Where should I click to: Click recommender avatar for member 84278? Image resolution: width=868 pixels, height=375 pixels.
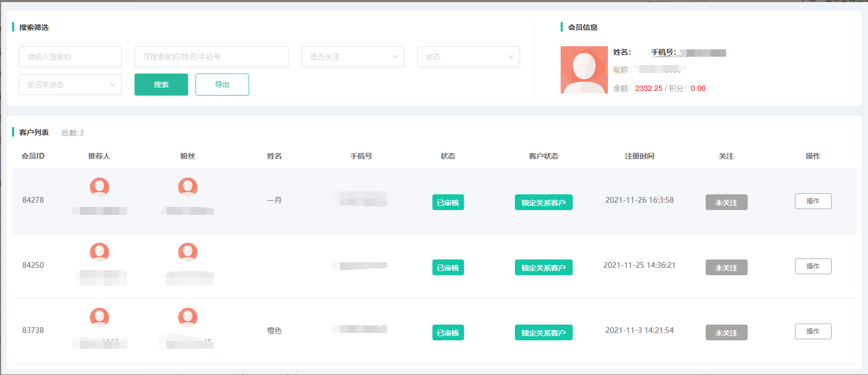click(x=99, y=187)
